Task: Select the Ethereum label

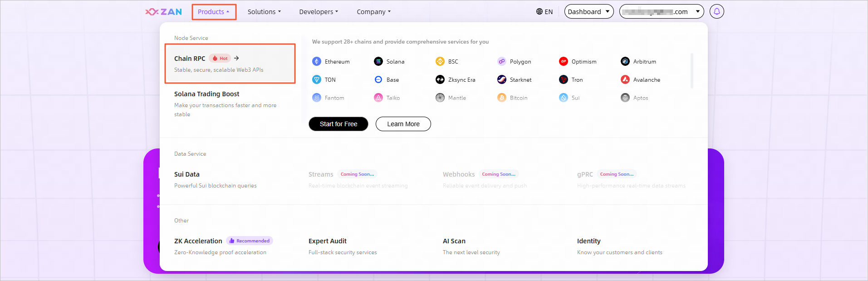Action: click(x=337, y=61)
